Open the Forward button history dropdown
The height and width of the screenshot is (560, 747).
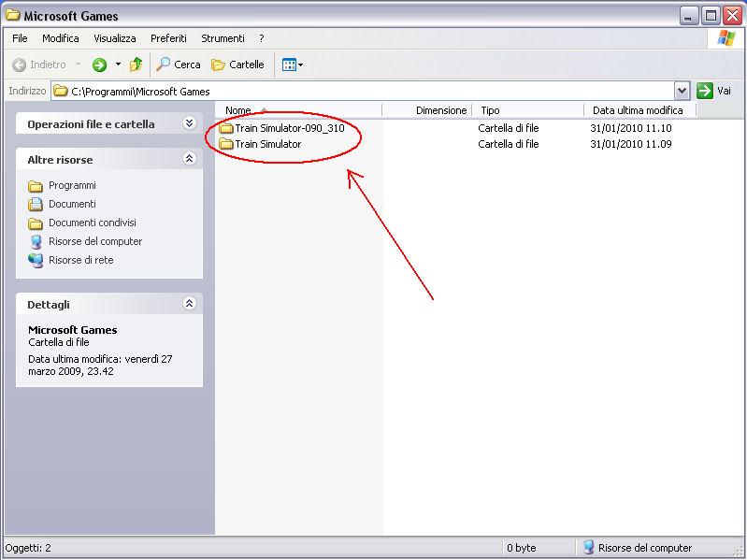118,65
